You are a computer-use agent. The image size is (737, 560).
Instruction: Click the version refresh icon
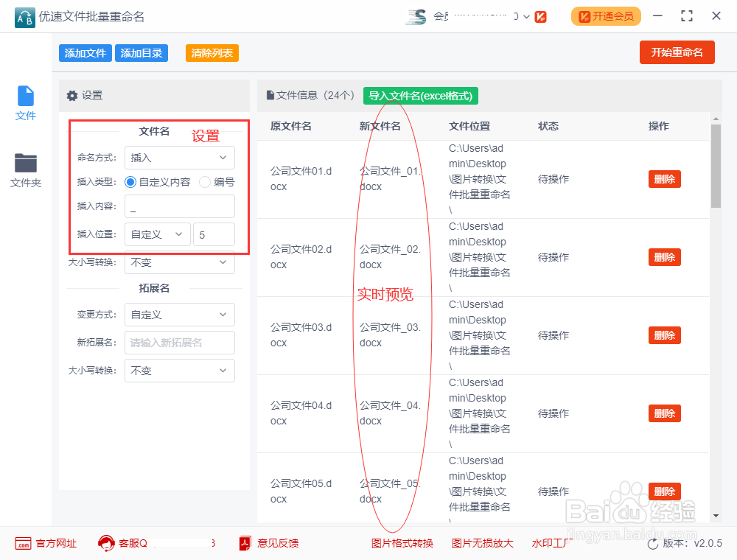(653, 544)
